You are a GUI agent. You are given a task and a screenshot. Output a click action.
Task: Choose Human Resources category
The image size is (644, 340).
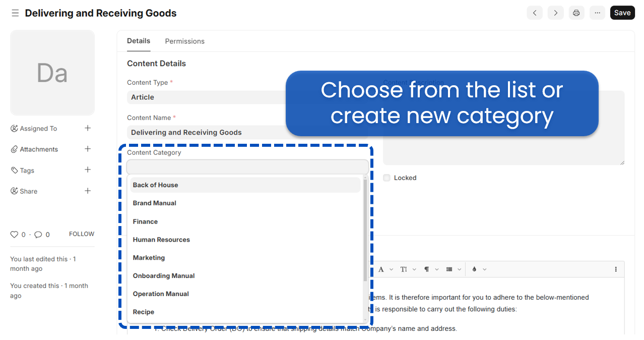pyautogui.click(x=245, y=240)
